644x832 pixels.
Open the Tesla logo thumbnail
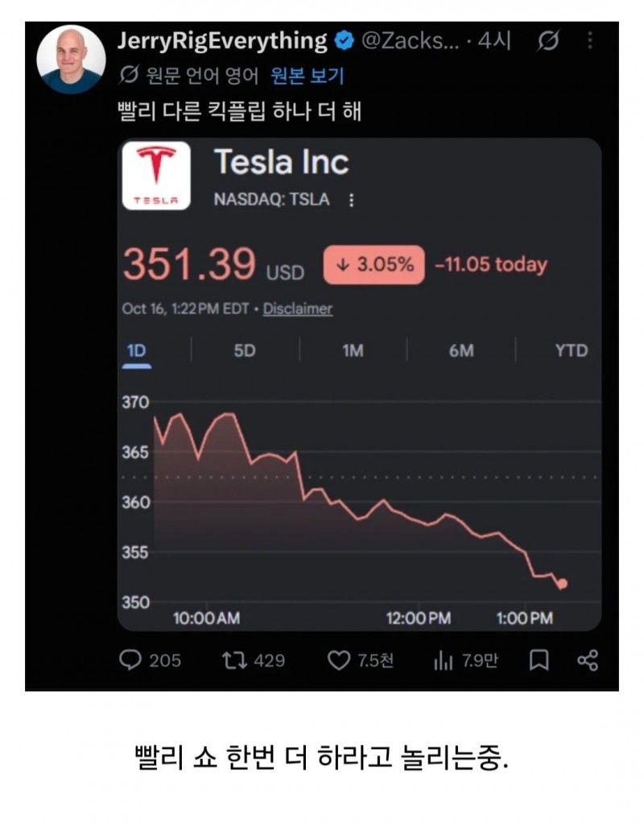[156, 176]
